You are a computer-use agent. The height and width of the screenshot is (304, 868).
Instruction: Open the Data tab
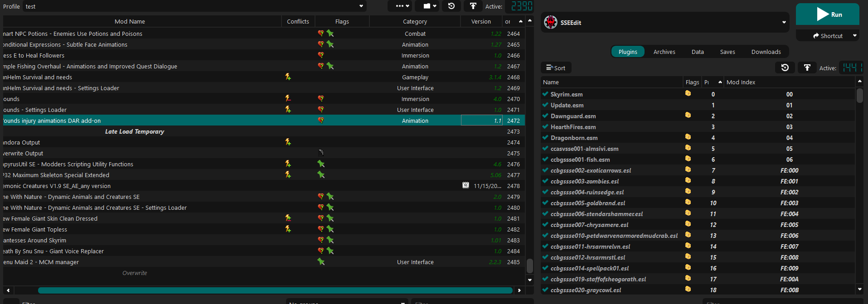pyautogui.click(x=698, y=52)
